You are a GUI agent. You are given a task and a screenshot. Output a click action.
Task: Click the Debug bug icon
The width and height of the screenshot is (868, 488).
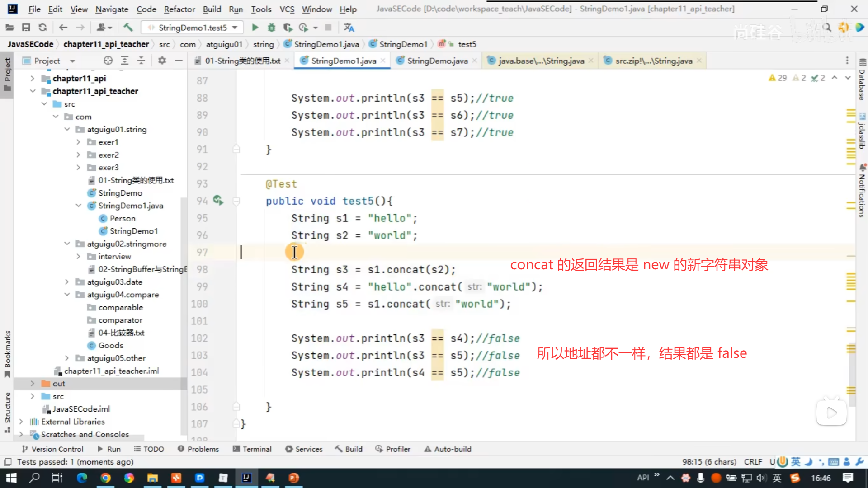[271, 28]
